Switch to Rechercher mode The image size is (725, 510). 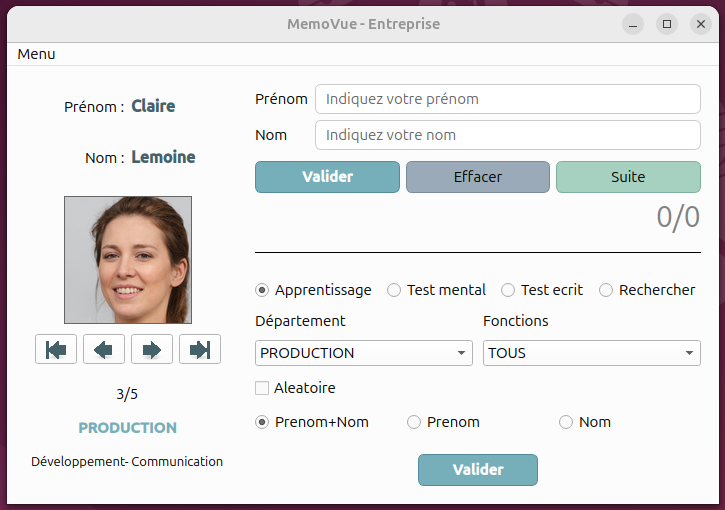(x=606, y=290)
